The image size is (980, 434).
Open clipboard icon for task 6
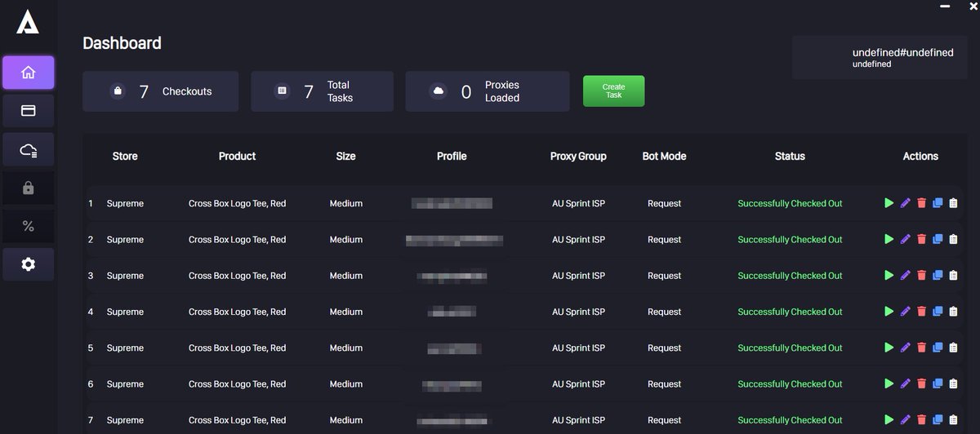point(953,383)
